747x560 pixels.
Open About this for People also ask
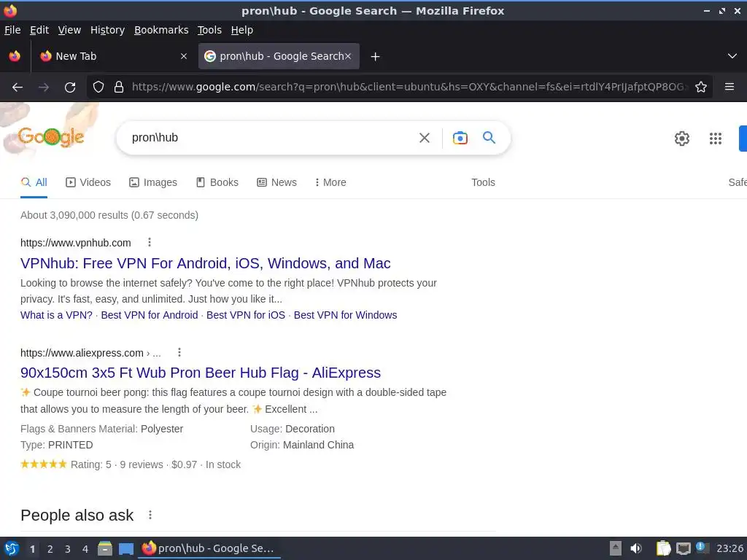click(150, 515)
